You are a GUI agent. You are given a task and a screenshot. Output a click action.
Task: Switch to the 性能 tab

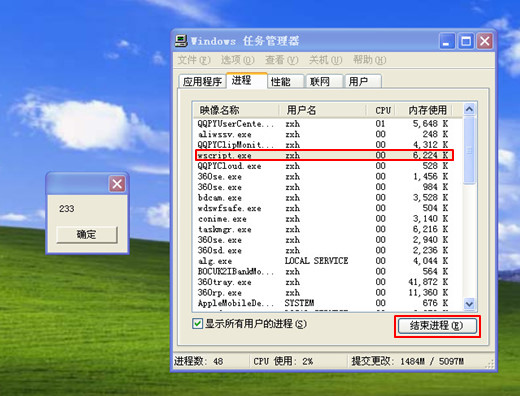[286, 82]
